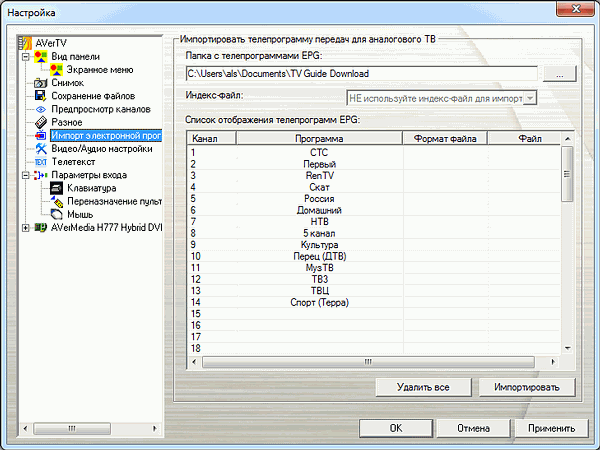Select the Культура channel row
Image resolution: width=600 pixels, height=450 pixels.
coord(374,245)
